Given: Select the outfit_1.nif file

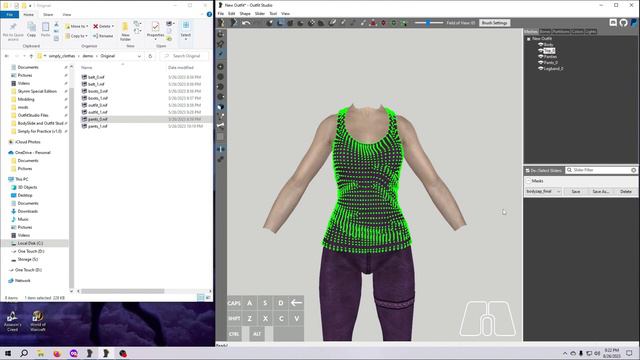Looking at the screenshot, I should point(98,112).
